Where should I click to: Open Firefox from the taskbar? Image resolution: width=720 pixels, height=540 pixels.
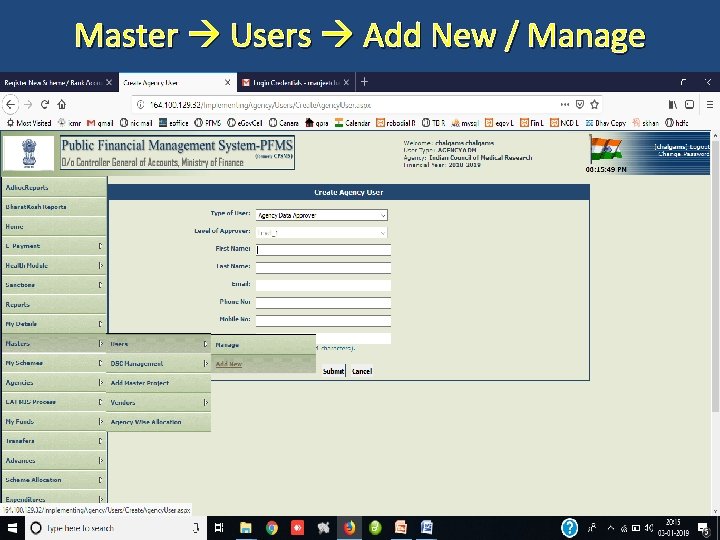[349, 528]
